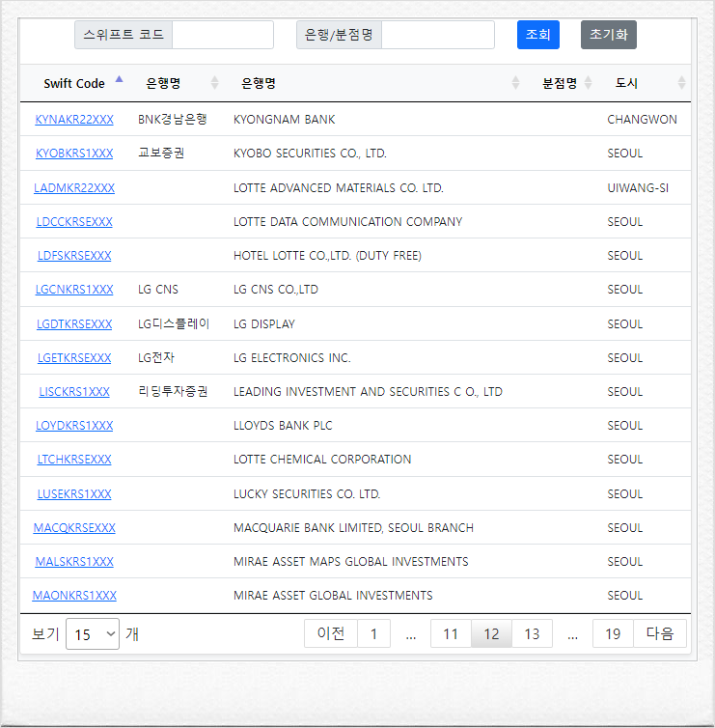Select current page 12
Screen dimensions: 715x728
491,633
